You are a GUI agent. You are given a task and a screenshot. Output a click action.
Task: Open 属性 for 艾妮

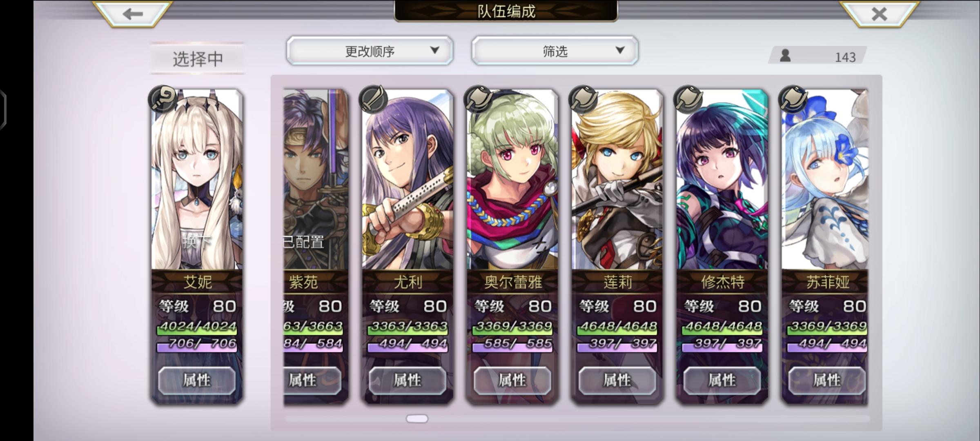tap(197, 381)
